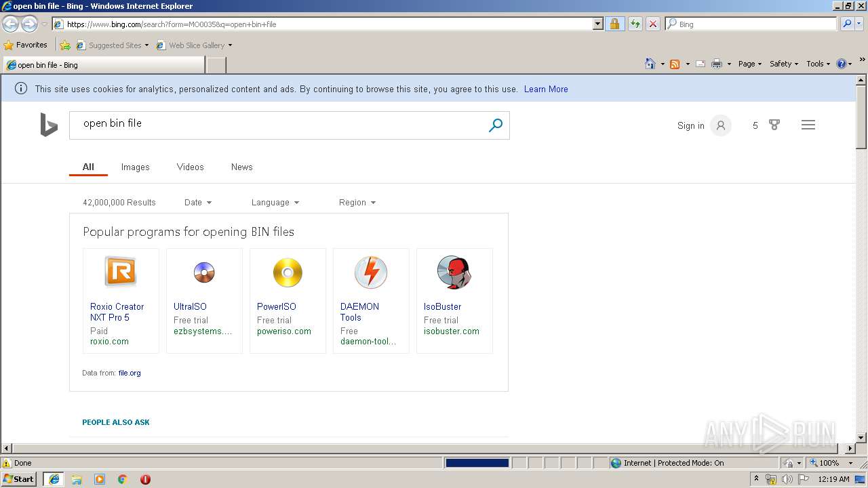Click the PowerISO gold disc icon
868x488 pixels.
288,272
